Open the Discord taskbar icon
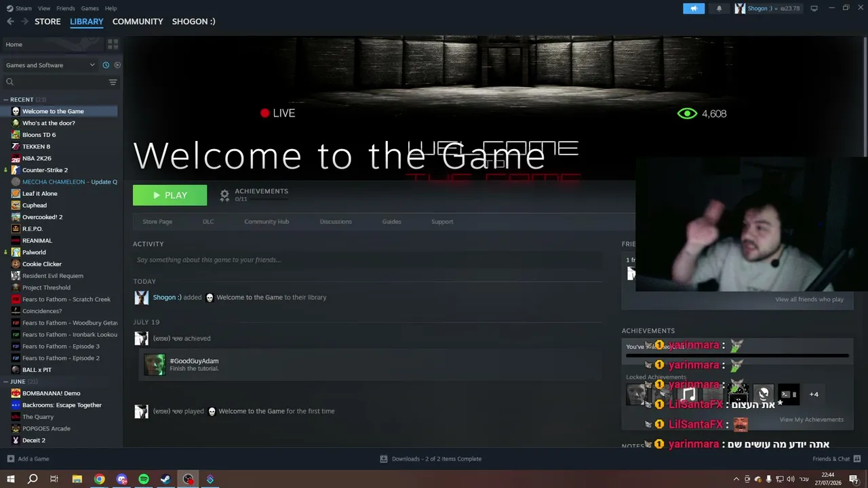Image resolution: width=868 pixels, height=488 pixels. tap(121, 479)
